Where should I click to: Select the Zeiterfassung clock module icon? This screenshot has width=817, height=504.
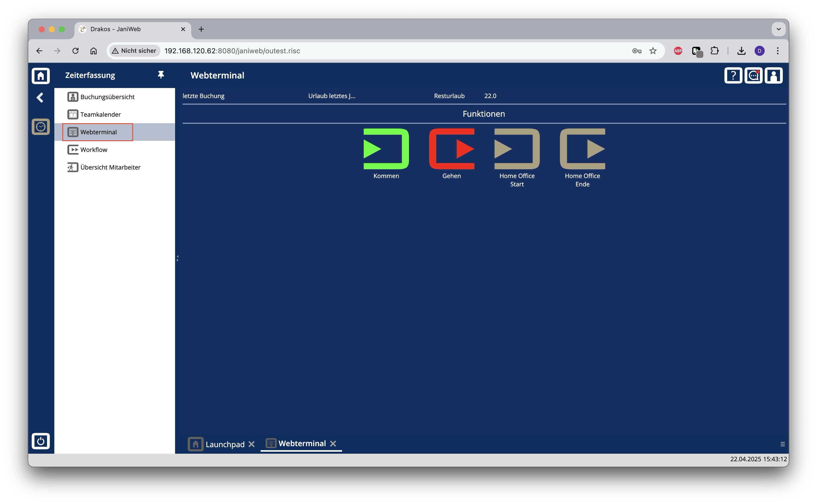click(x=41, y=127)
